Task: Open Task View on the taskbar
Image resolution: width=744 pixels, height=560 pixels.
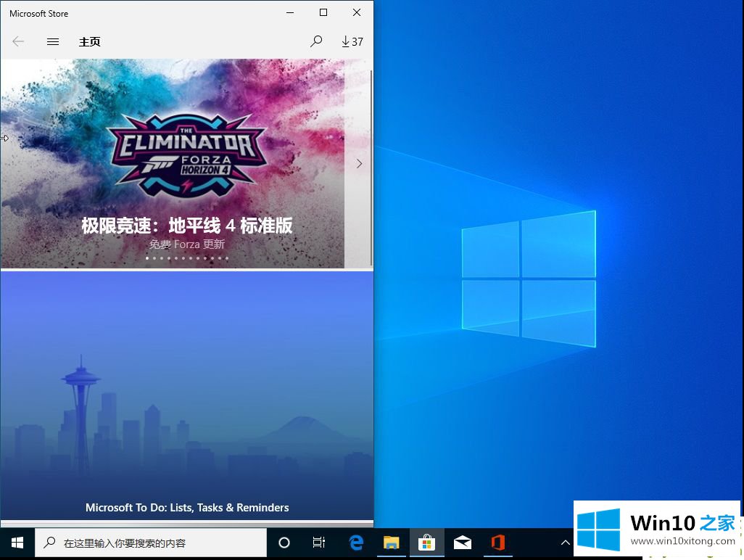Action: pos(319,543)
